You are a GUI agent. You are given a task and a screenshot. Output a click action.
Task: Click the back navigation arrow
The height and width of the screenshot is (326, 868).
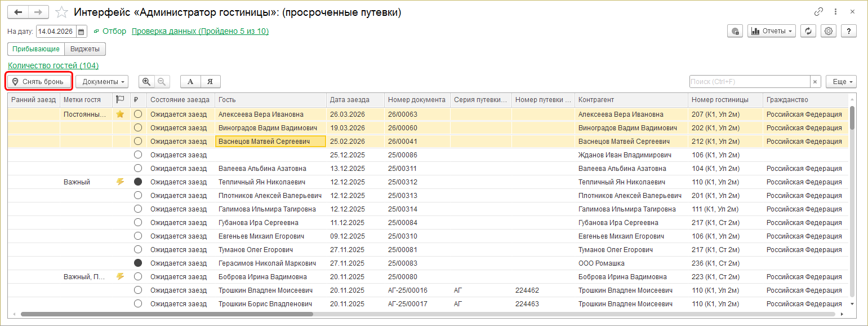18,12
